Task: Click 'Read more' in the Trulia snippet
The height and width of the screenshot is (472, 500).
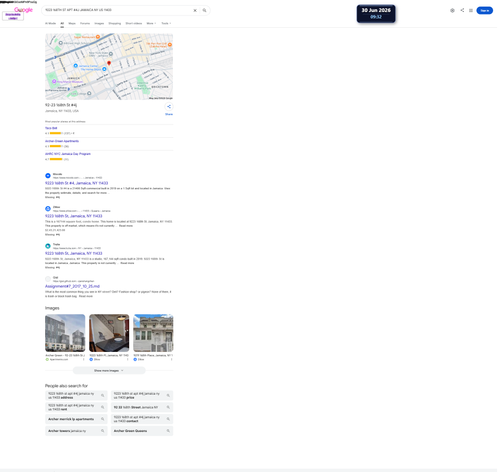Action: coord(128,264)
